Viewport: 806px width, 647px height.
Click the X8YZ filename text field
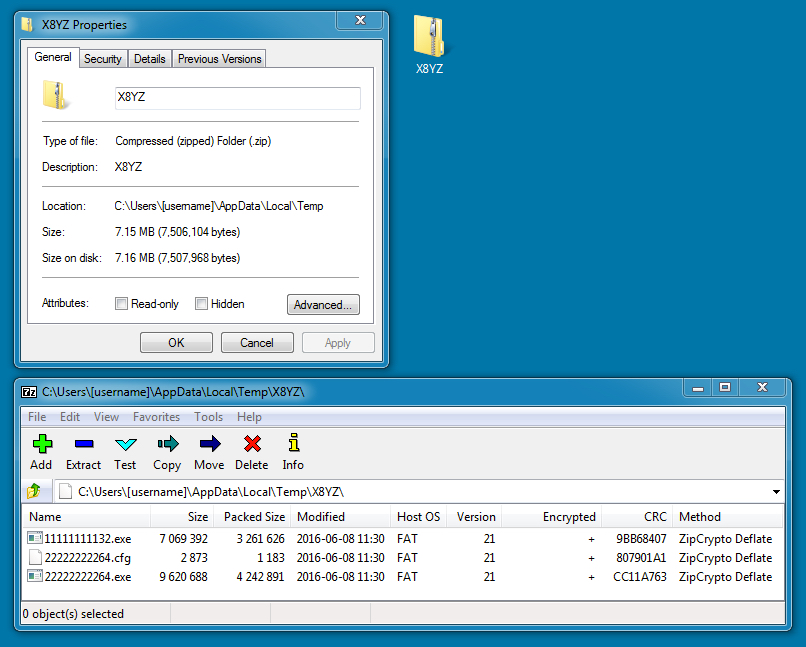[x=237, y=98]
